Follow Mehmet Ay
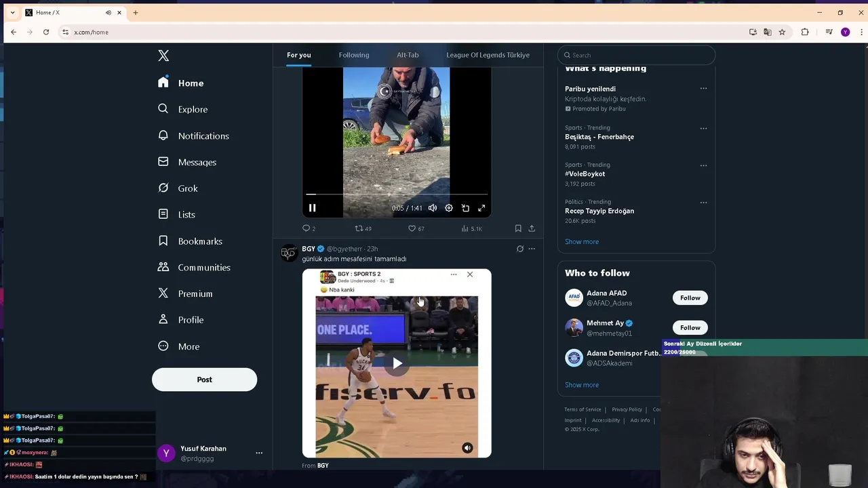The image size is (868, 488). pyautogui.click(x=690, y=327)
